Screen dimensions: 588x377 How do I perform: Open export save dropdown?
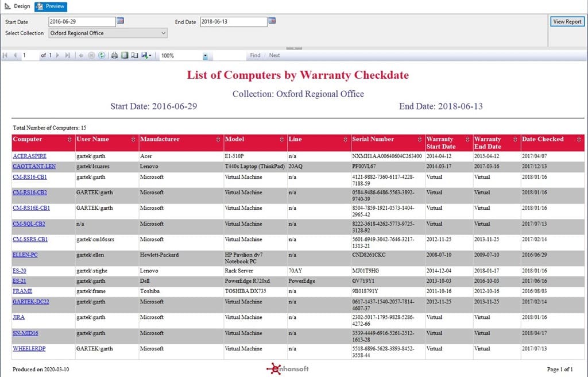(146, 55)
